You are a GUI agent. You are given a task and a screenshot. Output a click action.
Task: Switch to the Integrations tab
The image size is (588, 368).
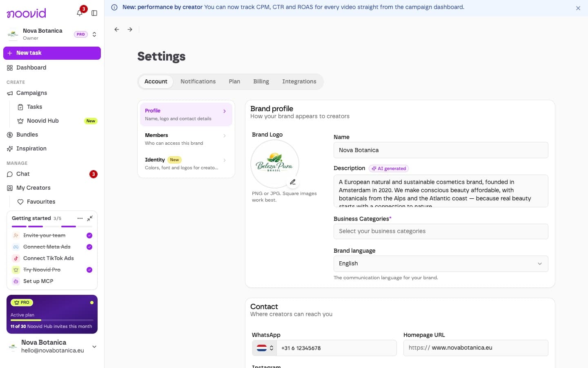[x=299, y=82]
